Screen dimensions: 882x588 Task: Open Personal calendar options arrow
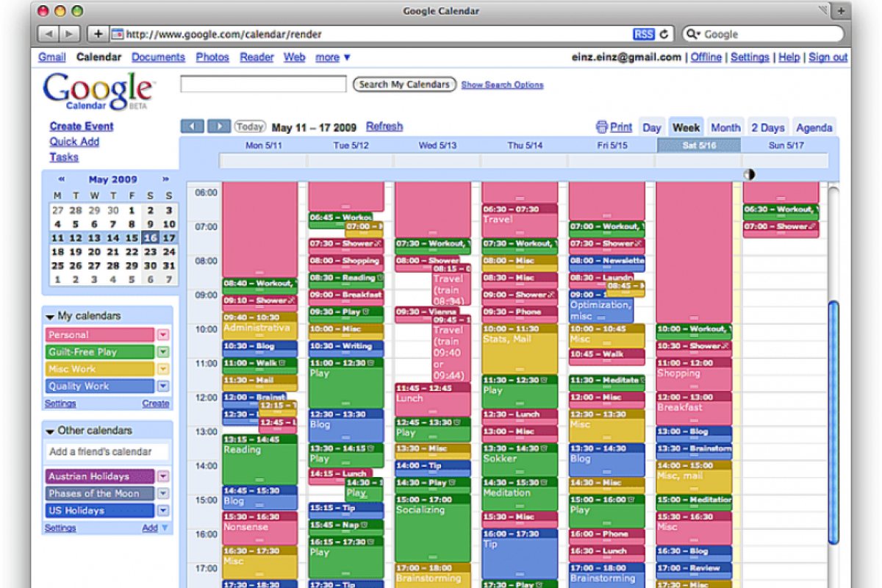163,334
